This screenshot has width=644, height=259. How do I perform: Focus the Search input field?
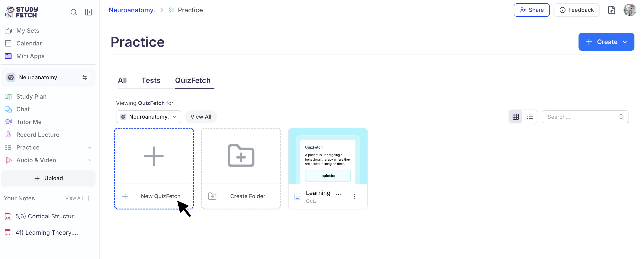(x=585, y=117)
